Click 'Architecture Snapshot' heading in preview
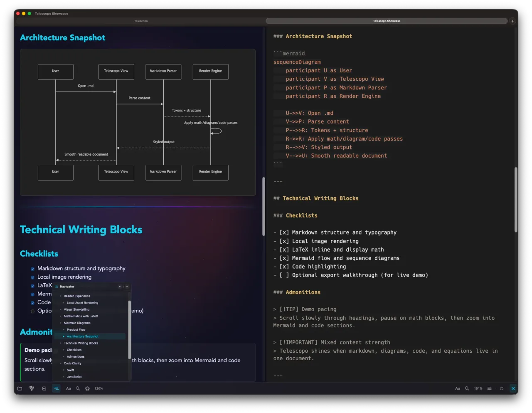 tap(63, 38)
